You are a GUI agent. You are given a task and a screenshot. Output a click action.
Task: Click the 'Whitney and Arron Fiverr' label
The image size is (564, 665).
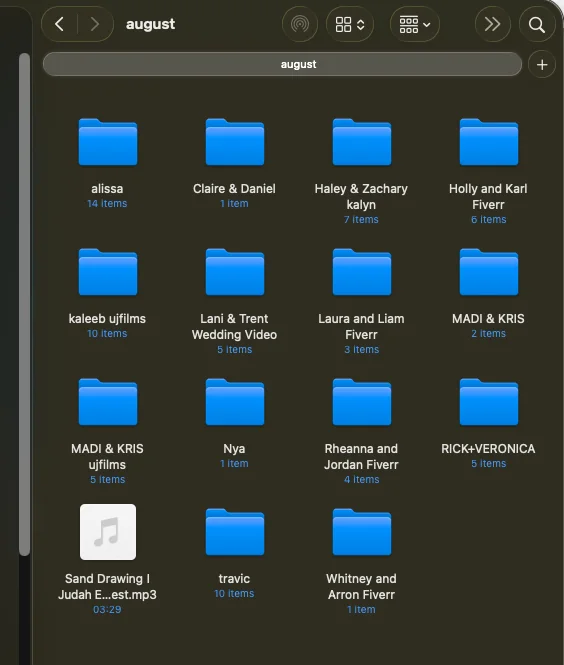click(x=361, y=587)
